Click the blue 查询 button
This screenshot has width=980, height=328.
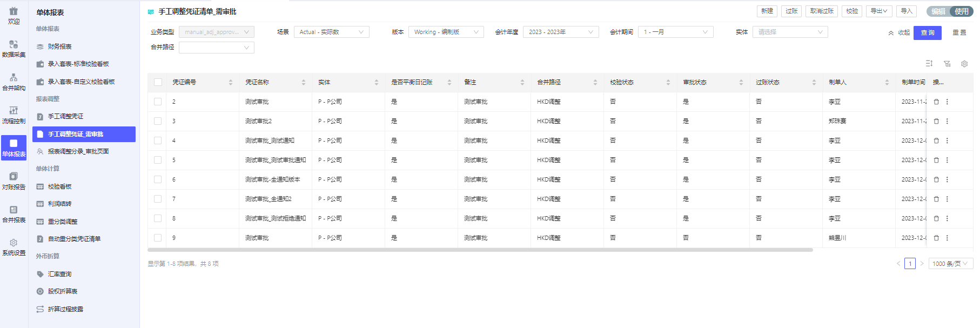pos(927,33)
